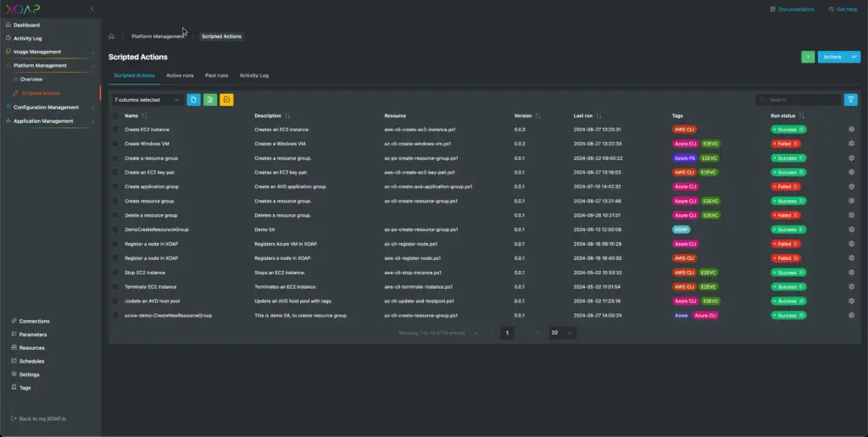Image resolution: width=868 pixels, height=437 pixels.
Task: Click the blue document toolbar icon
Action: [193, 100]
